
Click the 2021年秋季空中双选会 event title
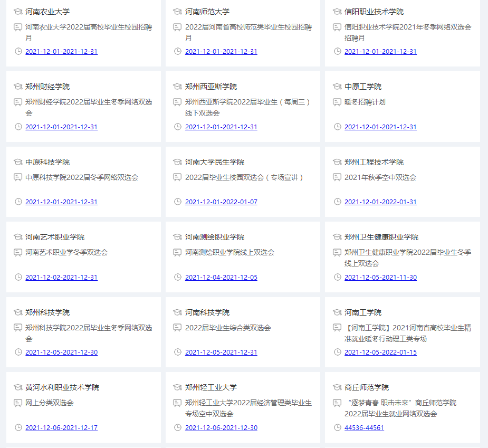pos(380,177)
